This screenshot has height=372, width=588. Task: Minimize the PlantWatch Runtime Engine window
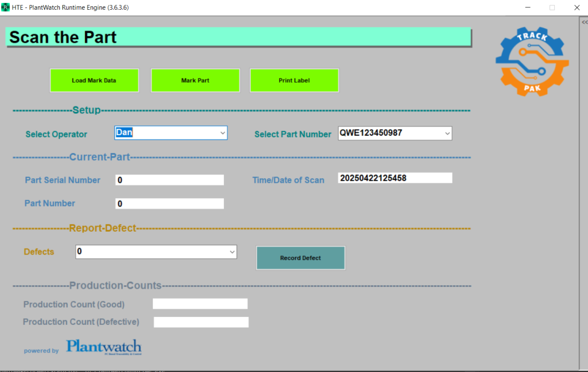[x=528, y=7]
